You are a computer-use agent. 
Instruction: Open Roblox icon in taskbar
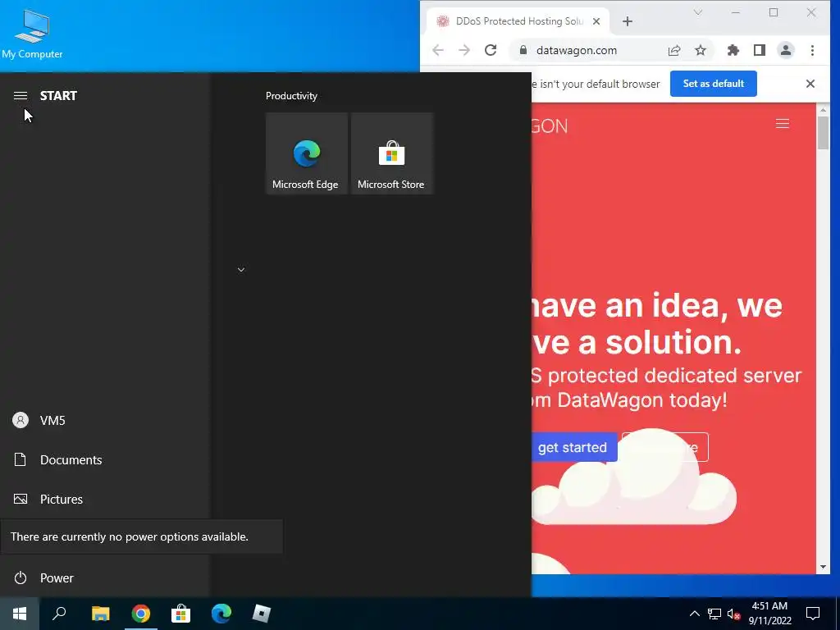(x=262, y=614)
